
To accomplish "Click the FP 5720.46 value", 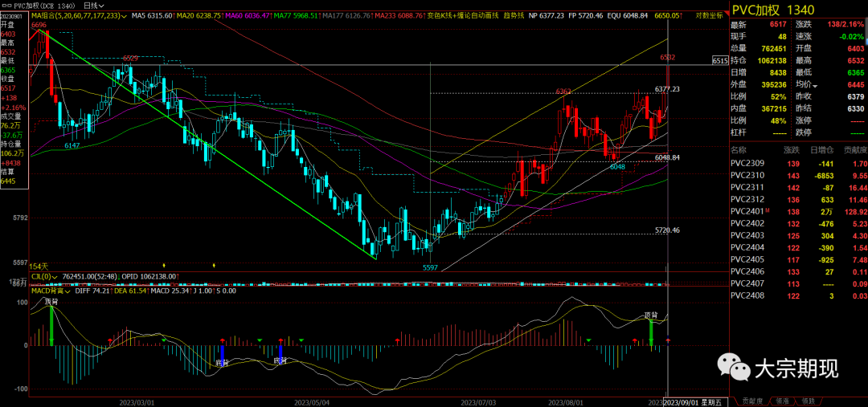I will 584,16.
